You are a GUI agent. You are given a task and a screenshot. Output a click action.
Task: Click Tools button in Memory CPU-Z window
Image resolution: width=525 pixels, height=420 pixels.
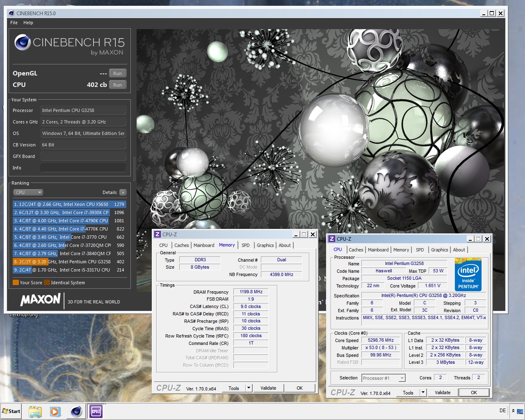tap(234, 388)
